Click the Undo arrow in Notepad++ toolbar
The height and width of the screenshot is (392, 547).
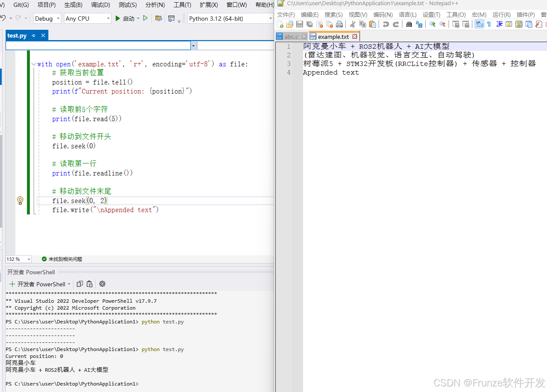pos(386,24)
